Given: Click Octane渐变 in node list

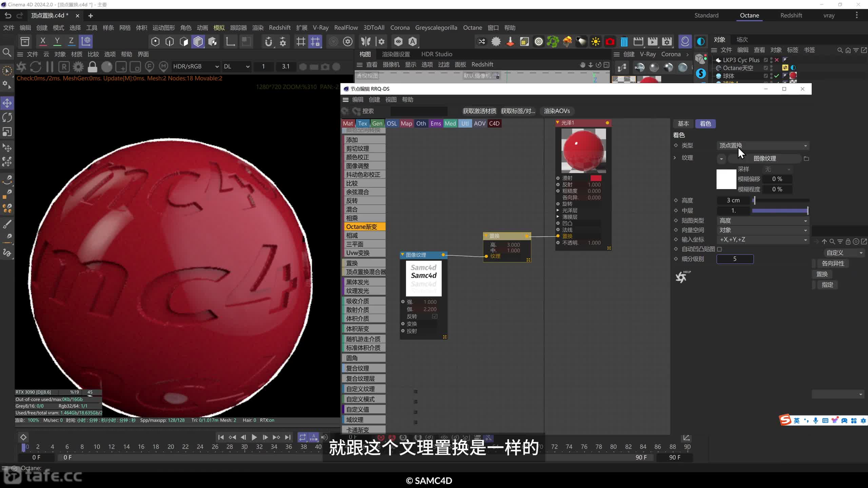Looking at the screenshot, I should tap(364, 227).
